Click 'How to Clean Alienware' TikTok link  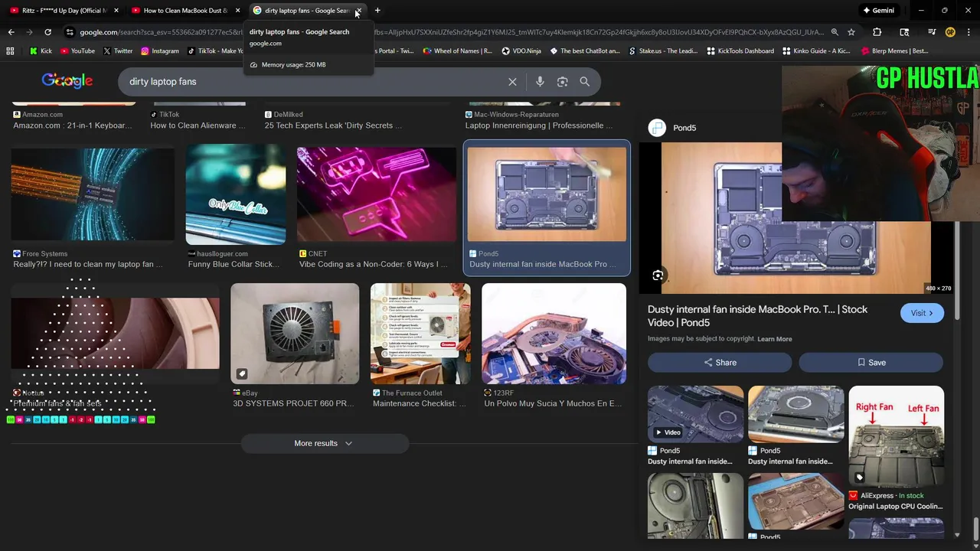pos(198,126)
